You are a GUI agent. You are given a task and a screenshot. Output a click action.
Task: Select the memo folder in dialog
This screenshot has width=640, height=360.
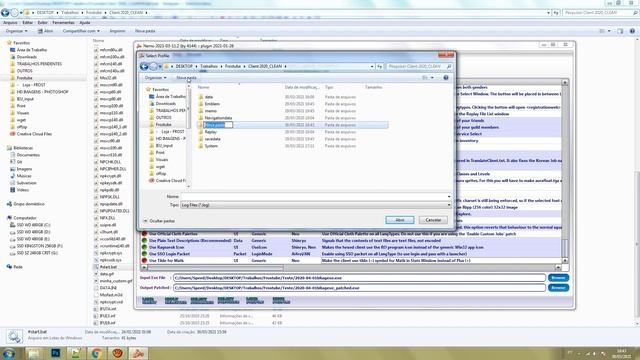click(x=211, y=111)
